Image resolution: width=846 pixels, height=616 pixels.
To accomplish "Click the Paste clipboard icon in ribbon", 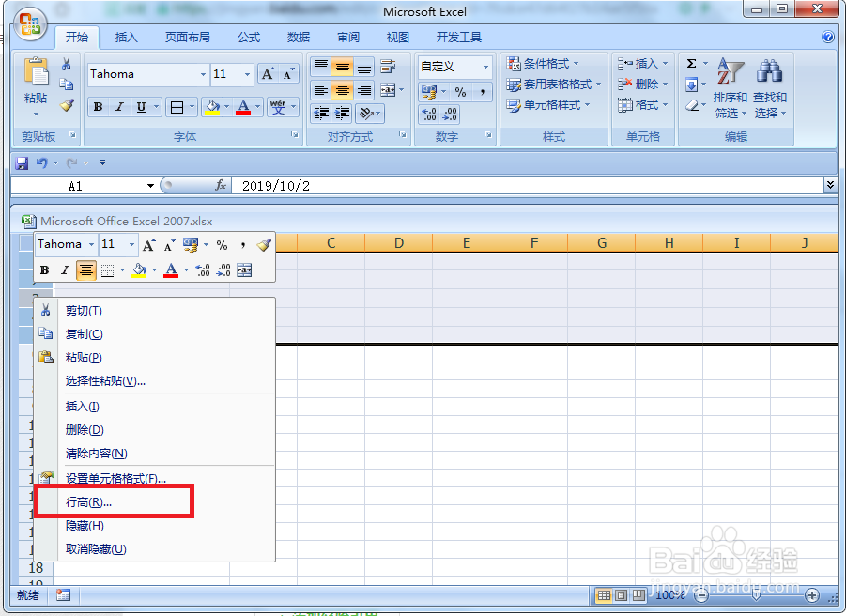I will point(36,71).
